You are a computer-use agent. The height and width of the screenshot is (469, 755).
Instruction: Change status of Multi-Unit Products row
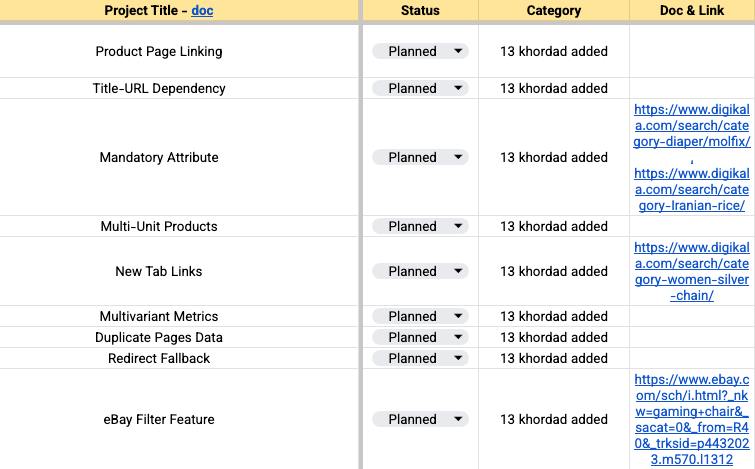coord(458,226)
